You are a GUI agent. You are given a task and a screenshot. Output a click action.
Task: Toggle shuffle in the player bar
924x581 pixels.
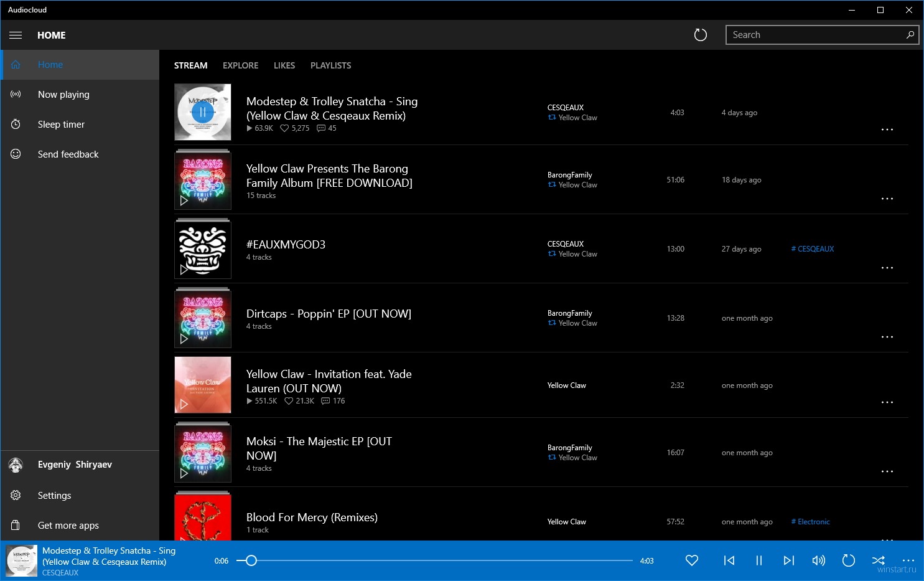(879, 560)
